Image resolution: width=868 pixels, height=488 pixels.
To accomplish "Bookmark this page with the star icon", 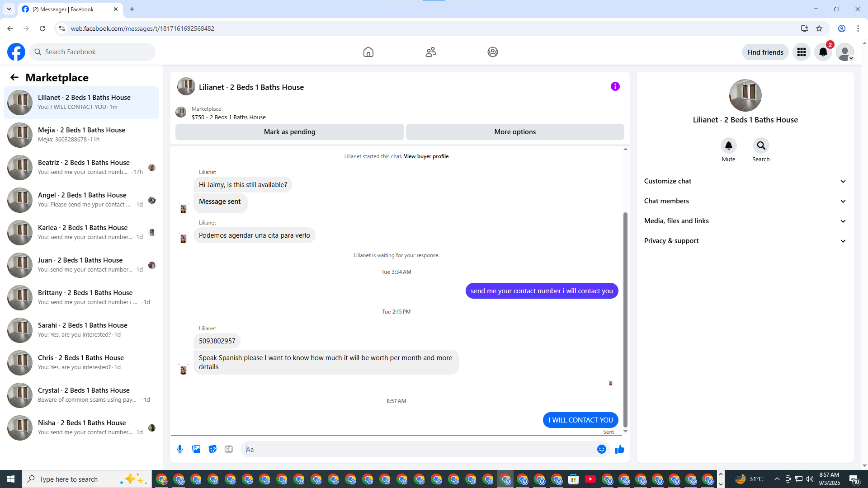I will coord(819,28).
